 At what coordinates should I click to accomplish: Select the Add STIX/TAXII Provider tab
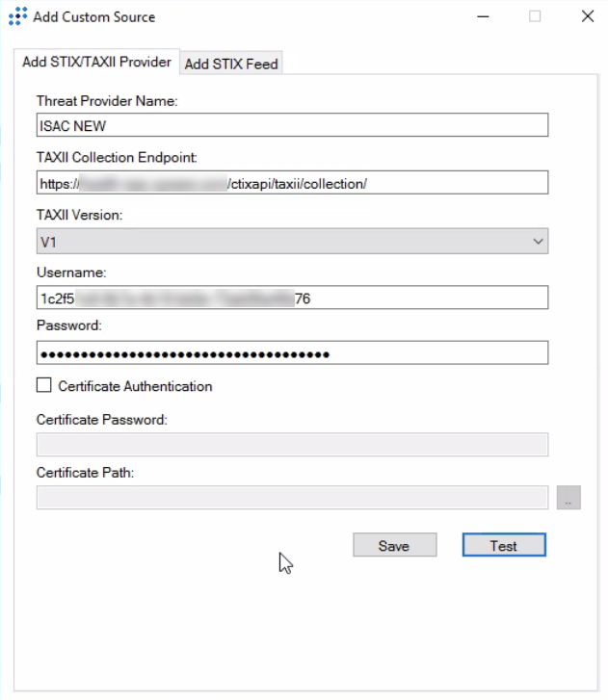(x=96, y=62)
